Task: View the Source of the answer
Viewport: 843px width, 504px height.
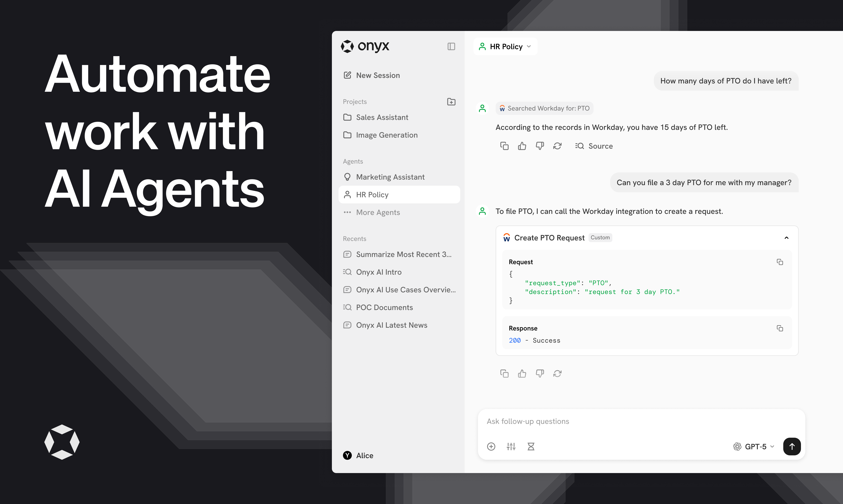Action: (594, 146)
